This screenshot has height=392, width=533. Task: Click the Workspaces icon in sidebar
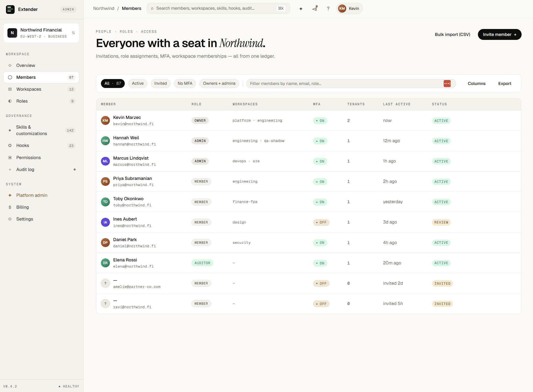[x=10, y=89]
